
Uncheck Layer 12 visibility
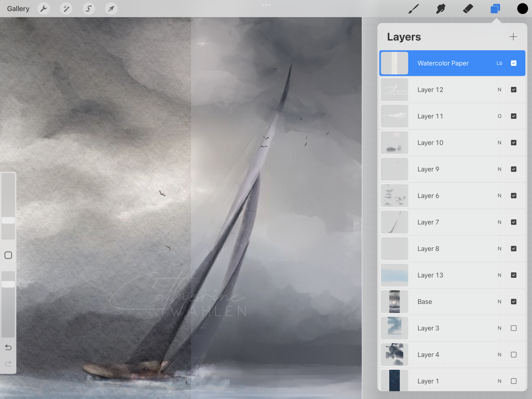coord(513,90)
